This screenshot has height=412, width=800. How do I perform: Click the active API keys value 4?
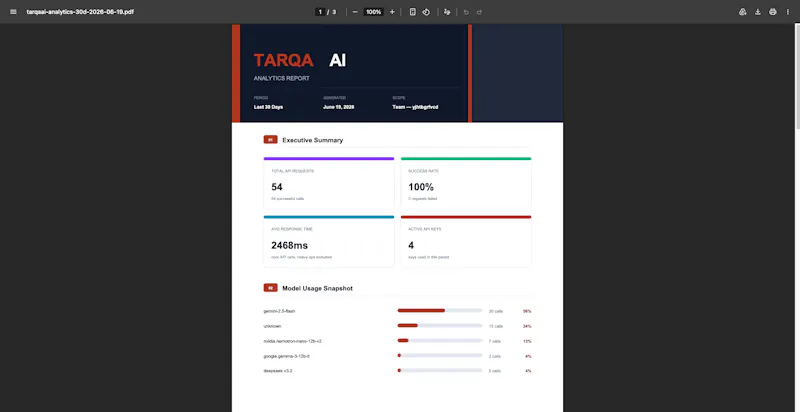(x=411, y=246)
